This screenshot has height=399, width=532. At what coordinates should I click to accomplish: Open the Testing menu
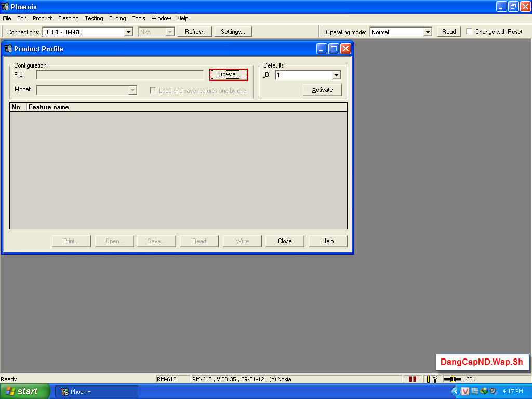94,18
